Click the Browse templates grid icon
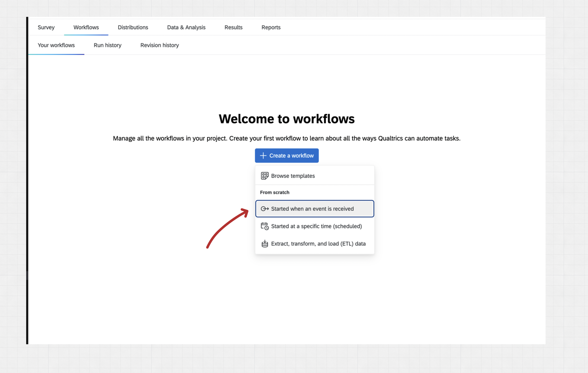 click(265, 176)
